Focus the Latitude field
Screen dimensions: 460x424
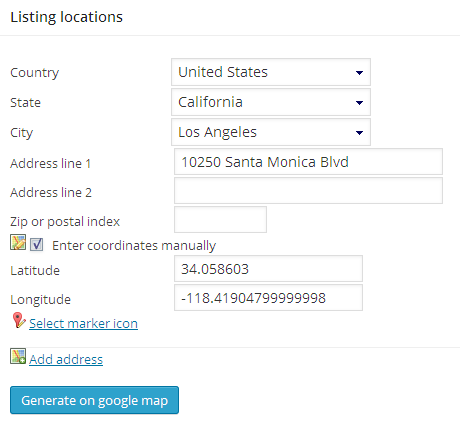point(268,269)
